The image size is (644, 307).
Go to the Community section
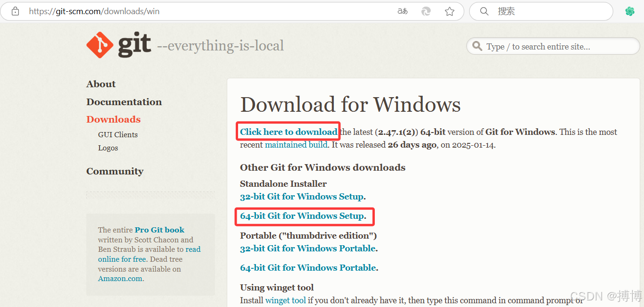(115, 171)
